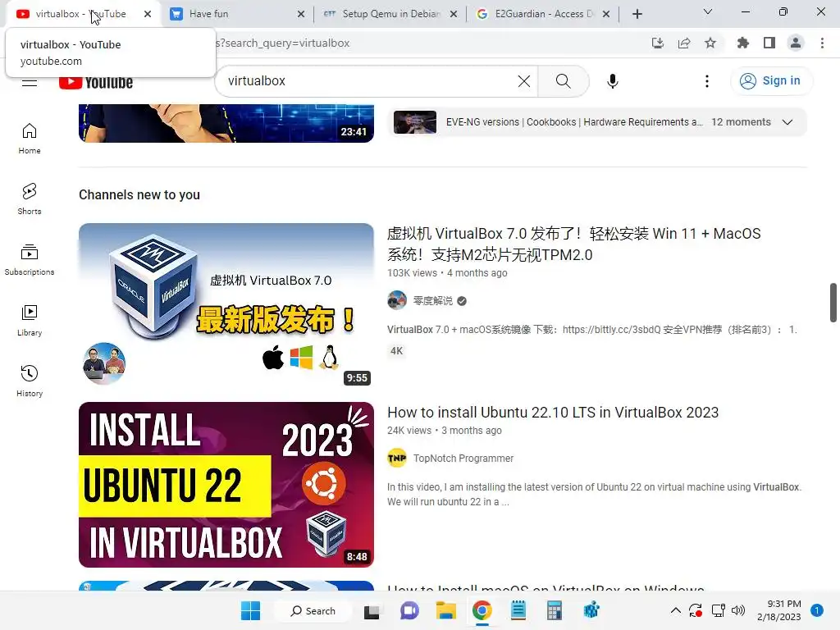This screenshot has height=630, width=840.
Task: Start voice search with microphone icon
Action: click(x=612, y=81)
